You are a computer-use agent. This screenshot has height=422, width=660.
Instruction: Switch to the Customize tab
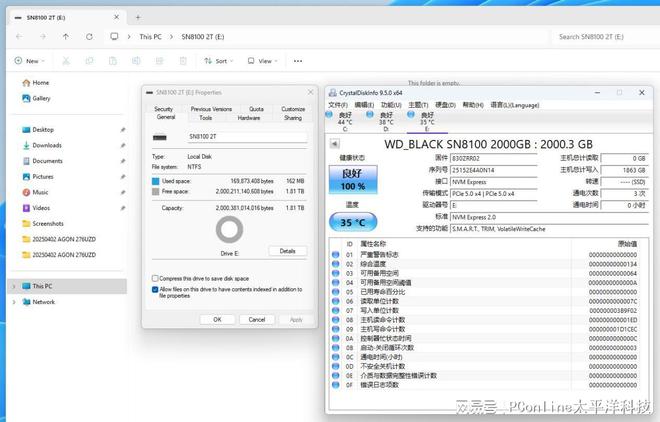(293, 109)
